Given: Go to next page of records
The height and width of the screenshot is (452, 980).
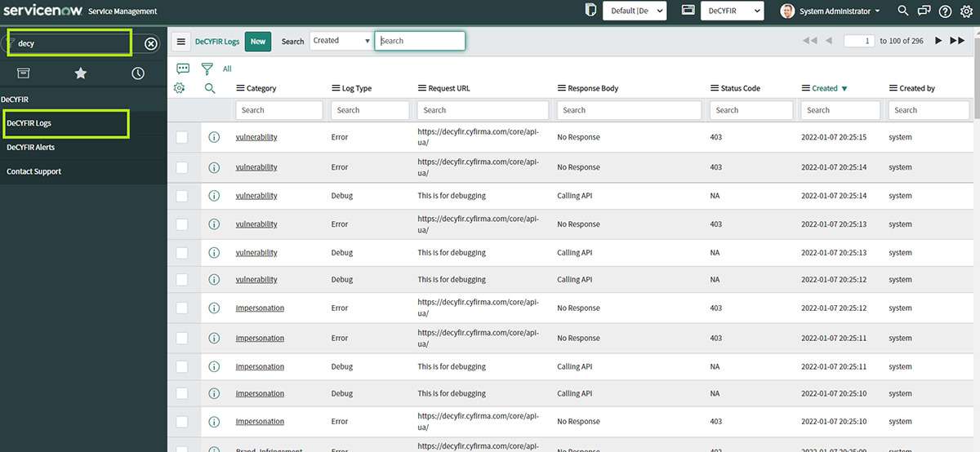Looking at the screenshot, I should click(x=938, y=41).
